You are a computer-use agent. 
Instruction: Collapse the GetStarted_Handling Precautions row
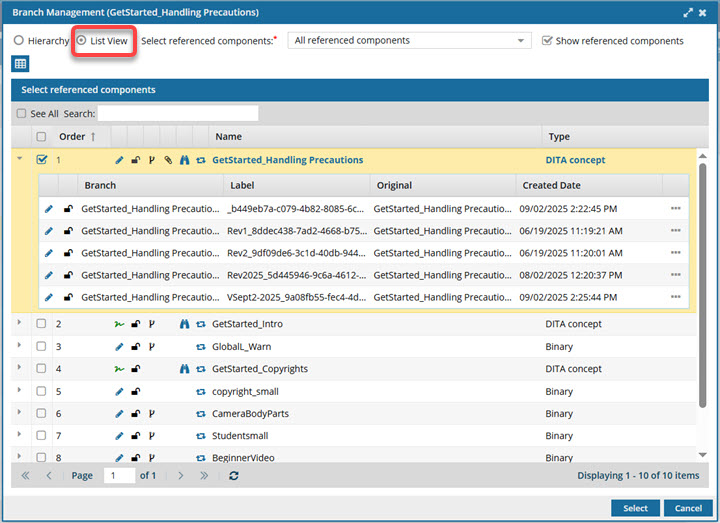pyautogui.click(x=20, y=159)
